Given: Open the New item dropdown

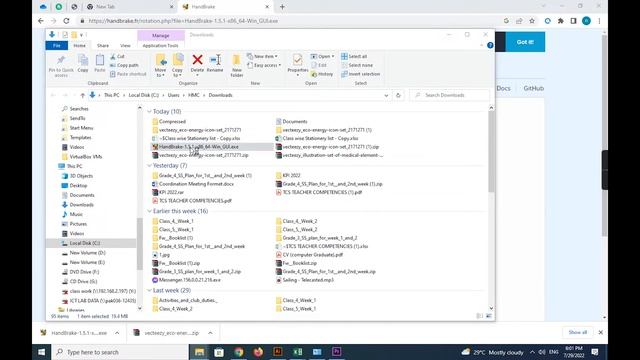Looking at the screenshot, I should (262, 56).
